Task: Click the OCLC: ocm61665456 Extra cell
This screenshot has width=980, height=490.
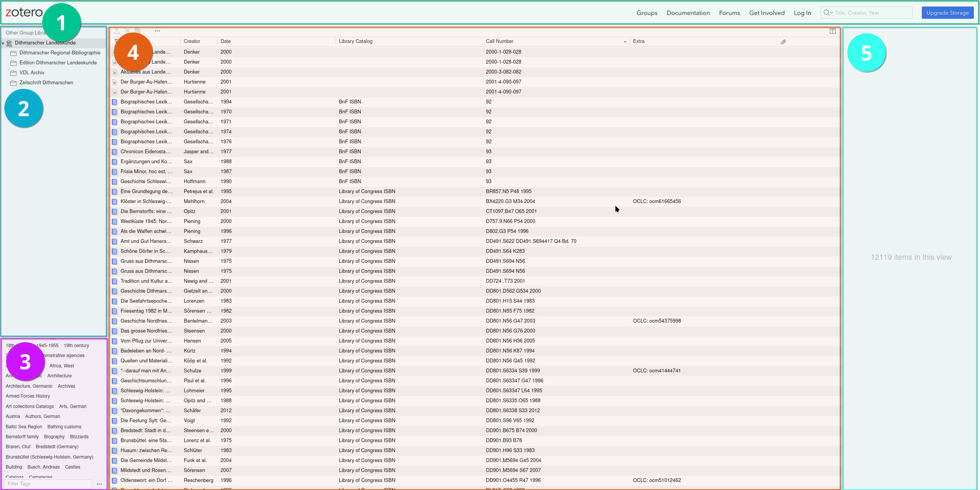Action: tap(657, 202)
